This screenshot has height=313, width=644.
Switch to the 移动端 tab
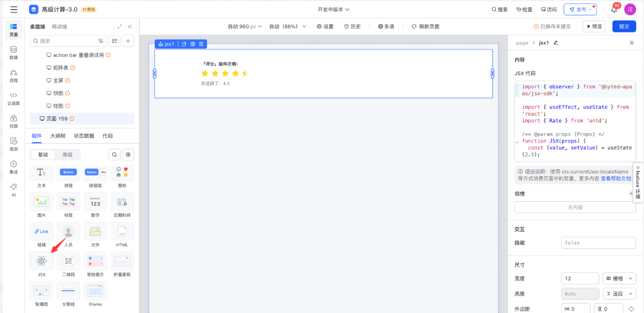tap(60, 27)
